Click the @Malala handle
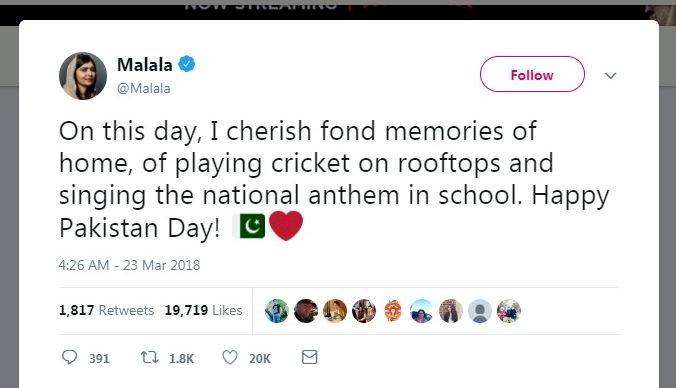676x388 pixels. click(x=144, y=88)
